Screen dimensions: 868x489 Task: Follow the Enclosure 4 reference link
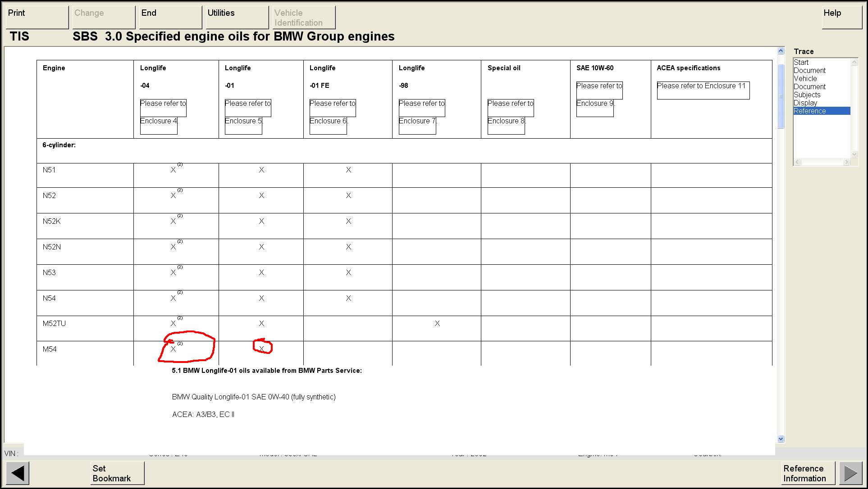tap(159, 121)
